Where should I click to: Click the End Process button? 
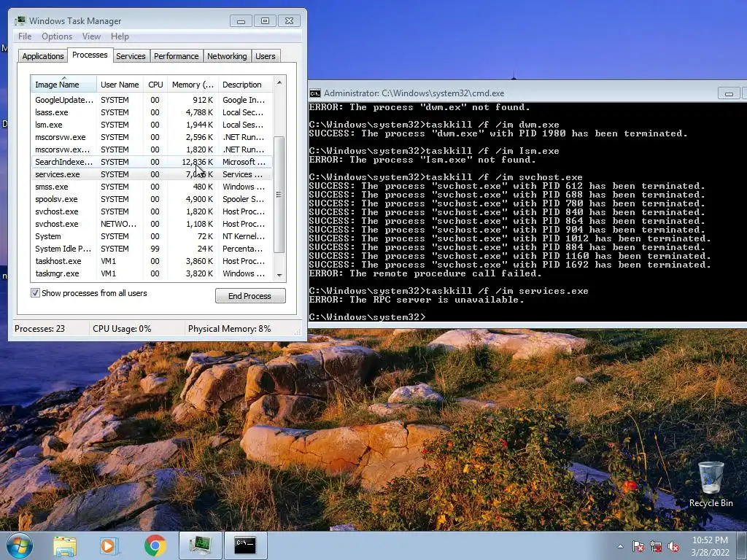click(x=250, y=296)
